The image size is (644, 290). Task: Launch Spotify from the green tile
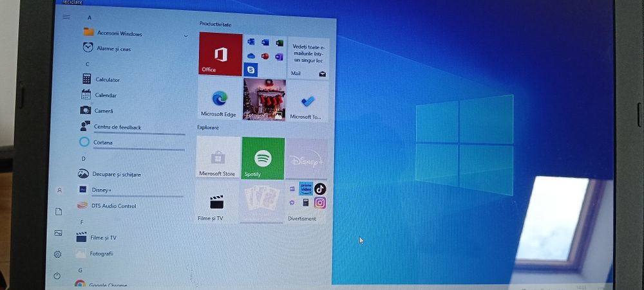263,158
